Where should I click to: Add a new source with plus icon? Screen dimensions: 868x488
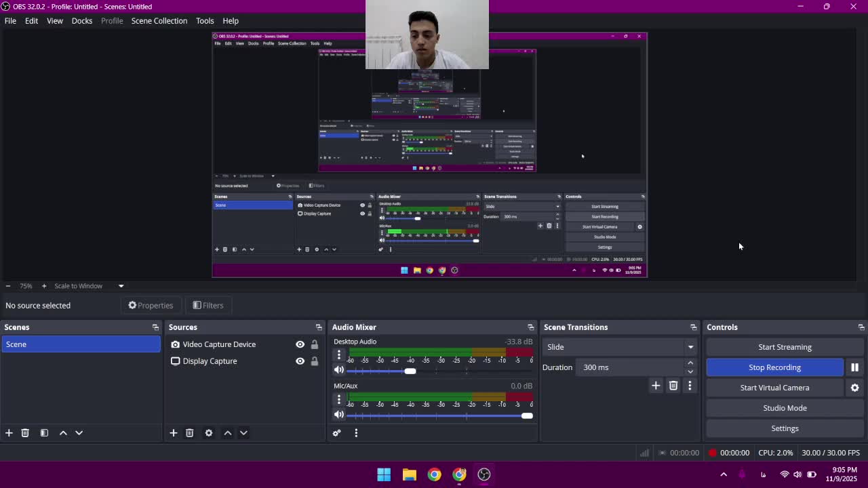pyautogui.click(x=174, y=433)
